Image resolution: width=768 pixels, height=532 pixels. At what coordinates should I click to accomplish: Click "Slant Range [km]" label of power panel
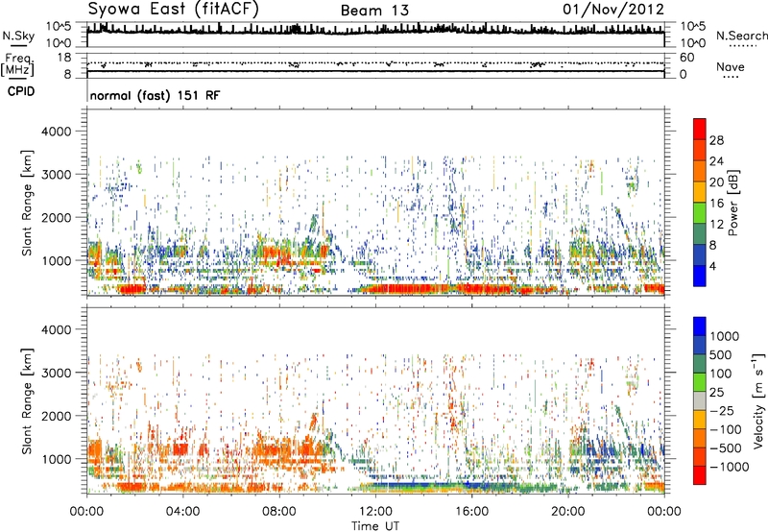(x=27, y=203)
